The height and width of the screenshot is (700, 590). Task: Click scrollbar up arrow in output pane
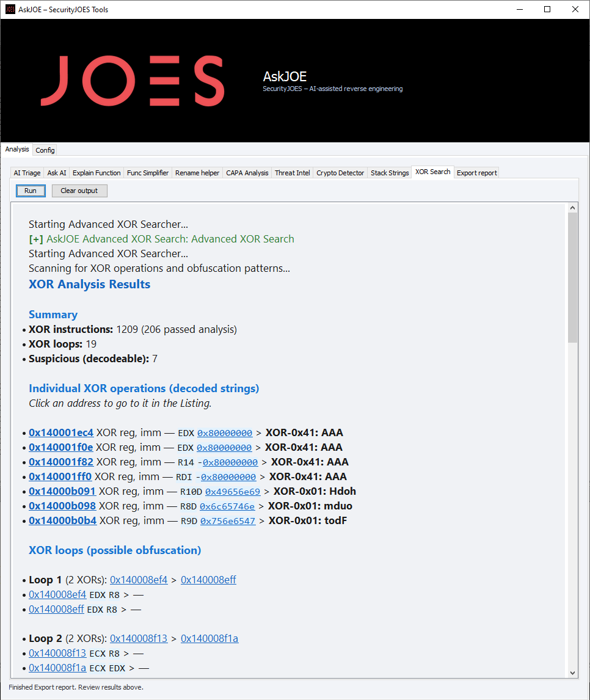click(x=573, y=208)
